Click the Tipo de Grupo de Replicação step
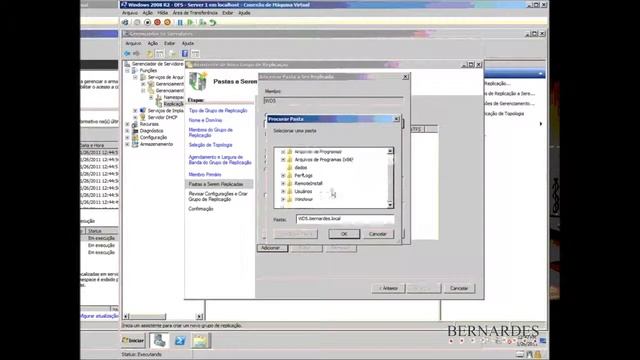640x360 pixels. [218, 111]
